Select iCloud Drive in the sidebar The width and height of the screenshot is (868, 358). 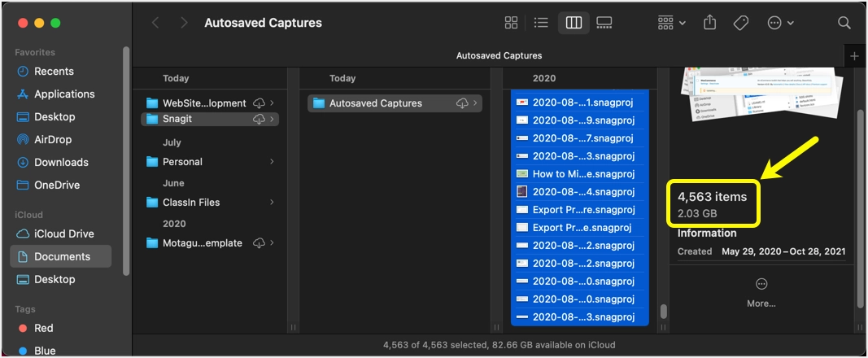(63, 234)
